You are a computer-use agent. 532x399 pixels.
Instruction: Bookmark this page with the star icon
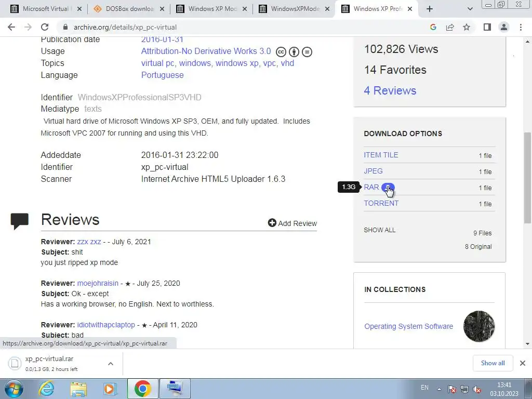tap(467, 27)
